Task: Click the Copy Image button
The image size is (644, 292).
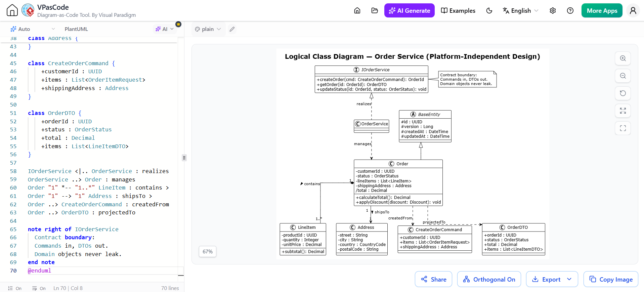Action: 611,279
